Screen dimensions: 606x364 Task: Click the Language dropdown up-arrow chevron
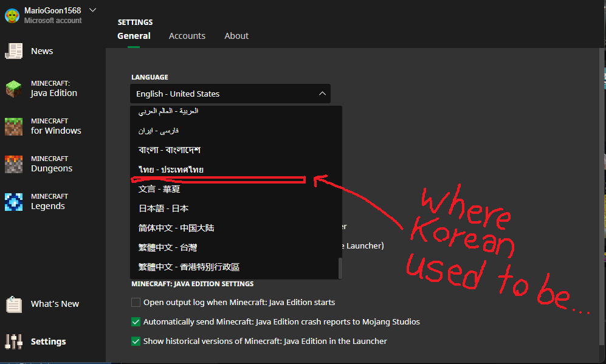(x=322, y=94)
